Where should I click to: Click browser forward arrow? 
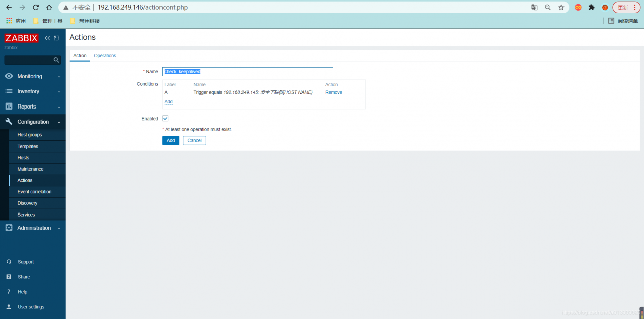pos(22,7)
